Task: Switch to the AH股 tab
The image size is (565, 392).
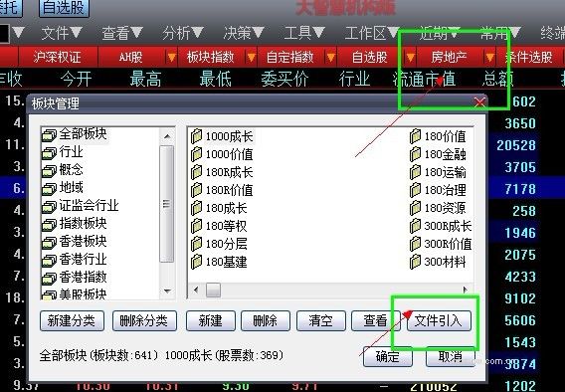Action: [x=131, y=57]
